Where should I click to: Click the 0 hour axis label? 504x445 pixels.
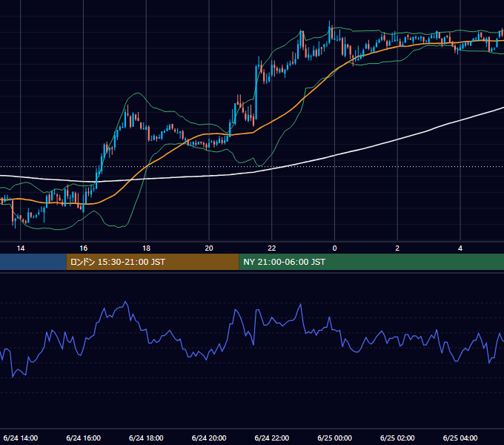click(334, 248)
